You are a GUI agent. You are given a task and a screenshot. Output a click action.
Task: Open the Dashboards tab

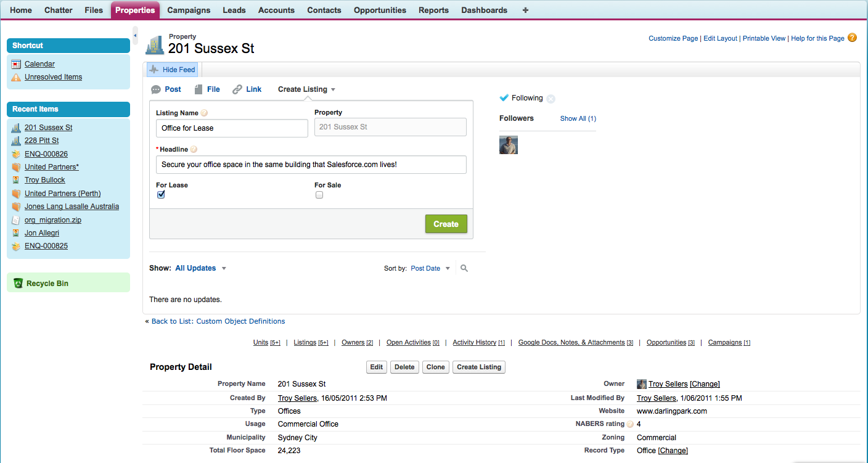pyautogui.click(x=484, y=10)
